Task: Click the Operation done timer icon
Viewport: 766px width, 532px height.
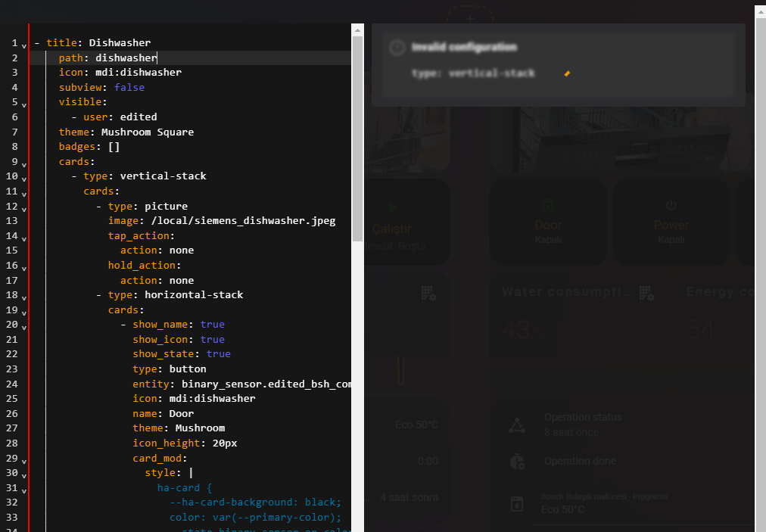Action: 517,461
